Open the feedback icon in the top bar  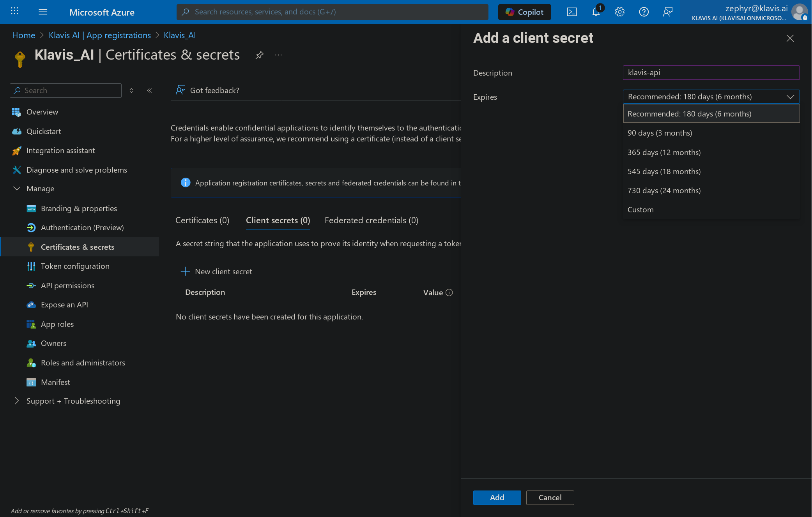pos(667,12)
